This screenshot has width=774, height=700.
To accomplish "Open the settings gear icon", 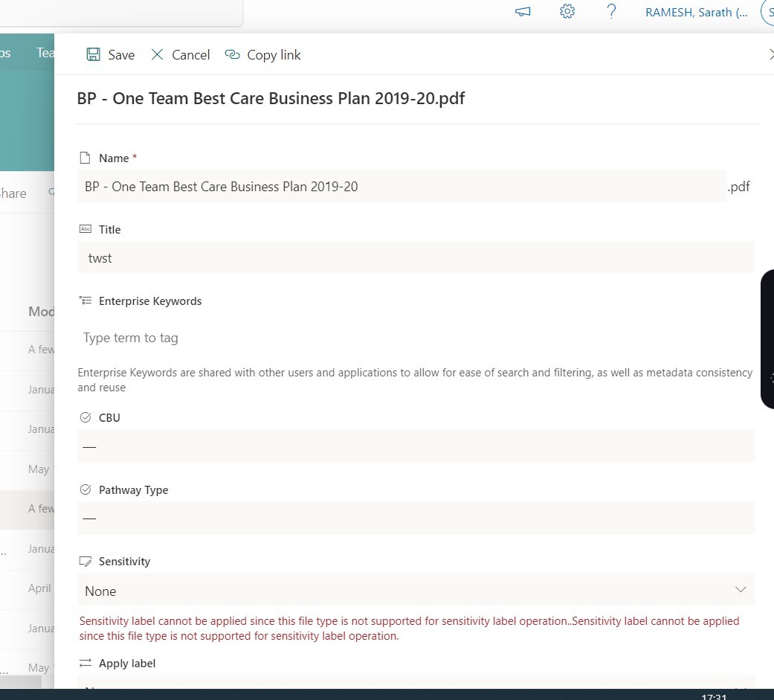I will point(567,11).
